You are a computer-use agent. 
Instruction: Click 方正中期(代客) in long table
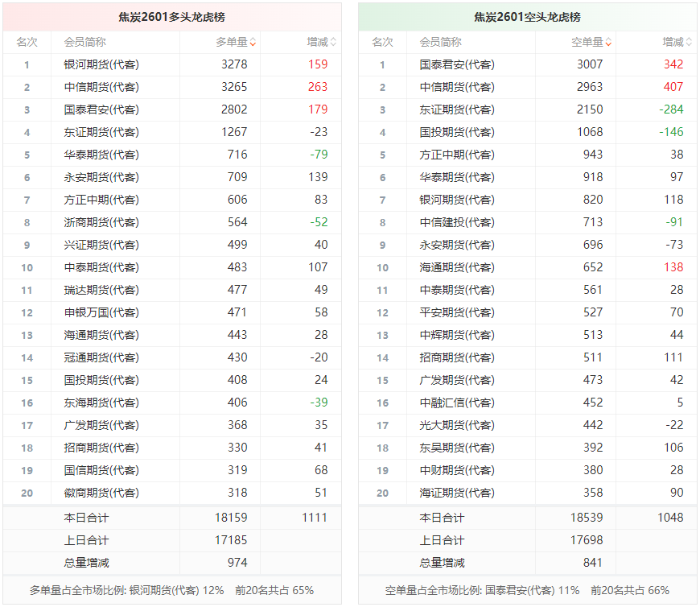101,200
